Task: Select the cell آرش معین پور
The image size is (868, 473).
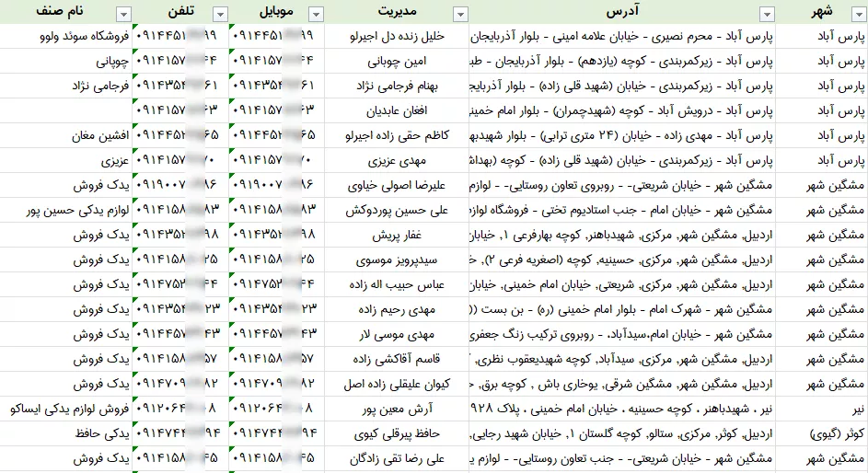Action: click(x=397, y=410)
